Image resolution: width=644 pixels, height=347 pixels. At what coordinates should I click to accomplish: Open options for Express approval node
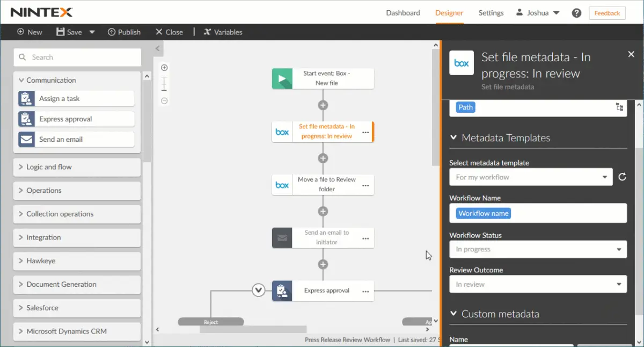[x=365, y=292]
